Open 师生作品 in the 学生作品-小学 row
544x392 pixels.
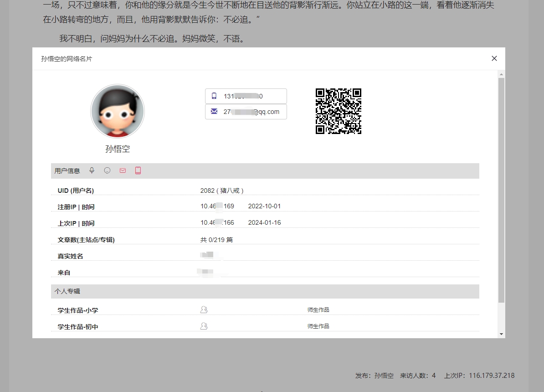[318, 309]
